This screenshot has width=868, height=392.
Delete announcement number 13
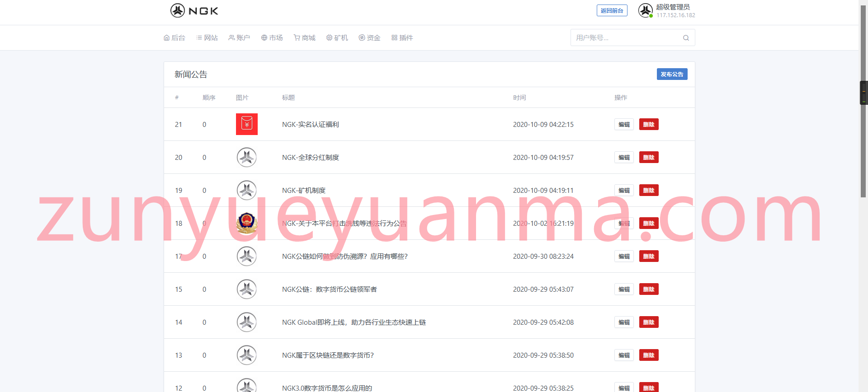coord(649,355)
